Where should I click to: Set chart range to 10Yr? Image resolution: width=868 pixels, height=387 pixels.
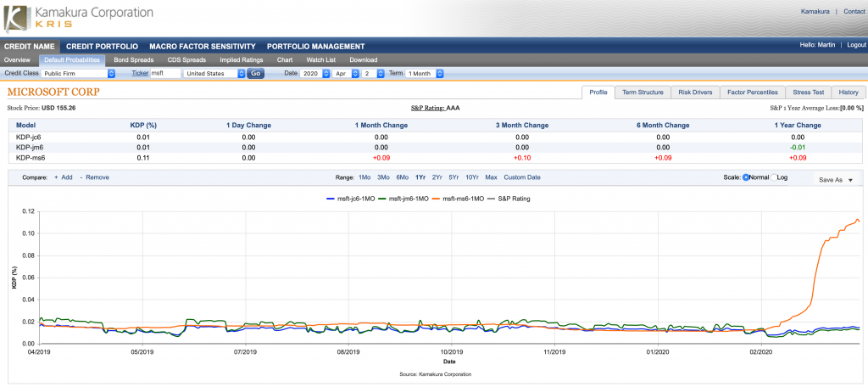[x=472, y=177]
